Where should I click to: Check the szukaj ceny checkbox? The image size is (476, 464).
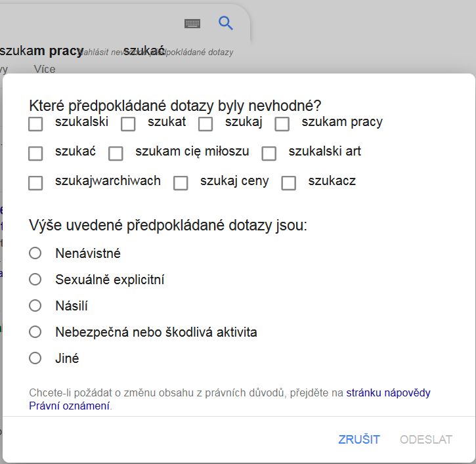pyautogui.click(x=181, y=183)
